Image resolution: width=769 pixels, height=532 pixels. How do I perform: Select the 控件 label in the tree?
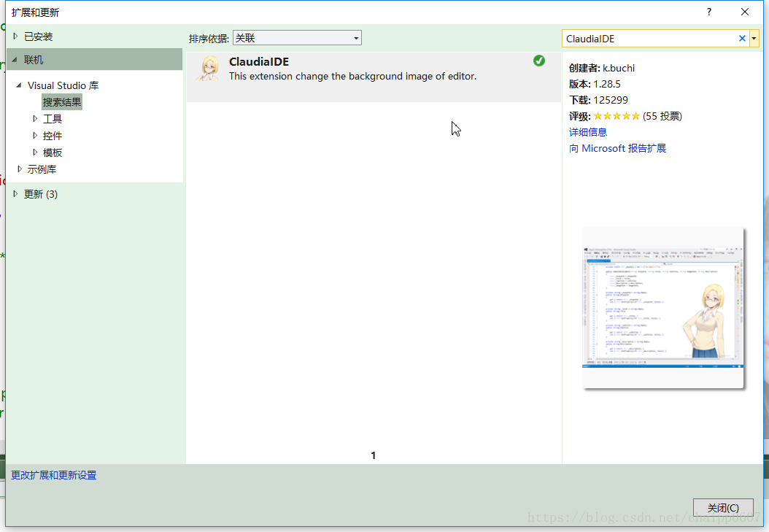[x=53, y=136]
